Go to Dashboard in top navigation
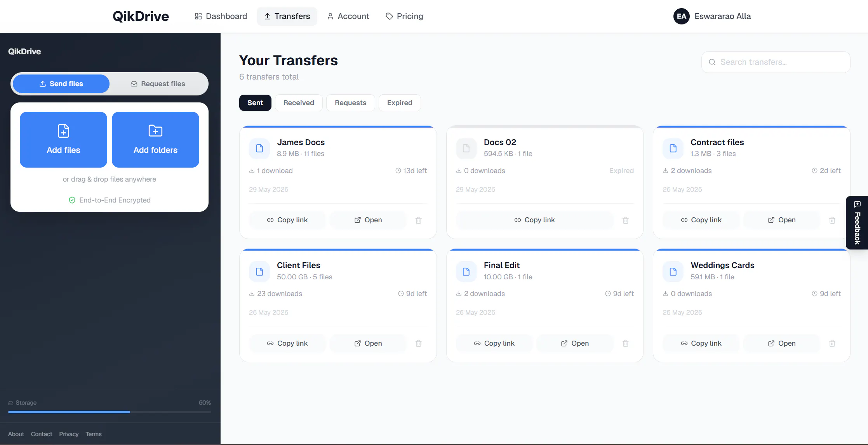Image resolution: width=868 pixels, height=445 pixels. pos(221,16)
